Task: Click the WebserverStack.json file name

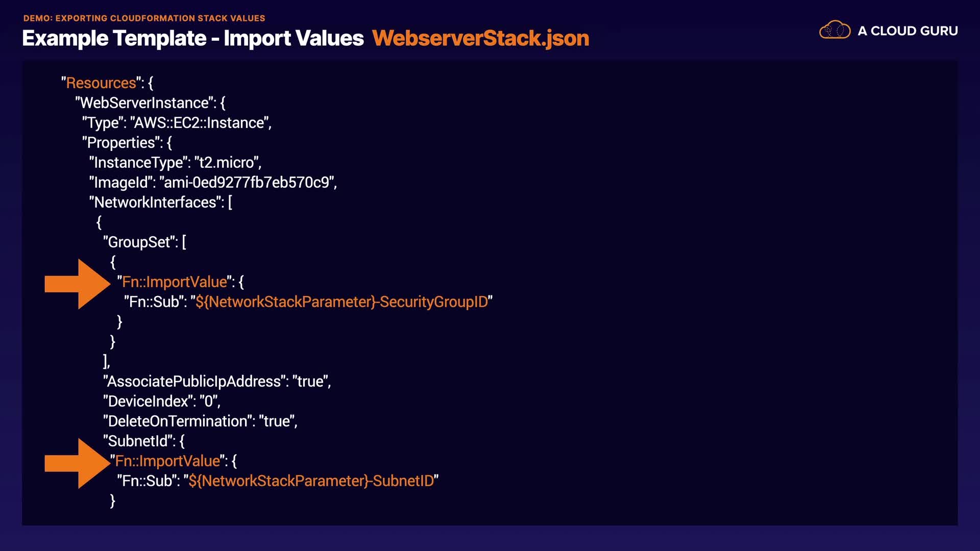Action: coord(480,38)
